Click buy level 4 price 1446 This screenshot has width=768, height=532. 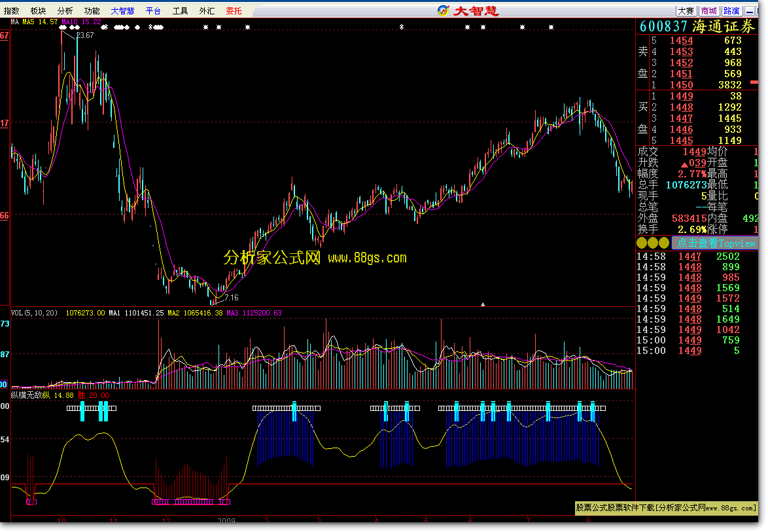pyautogui.click(x=681, y=130)
